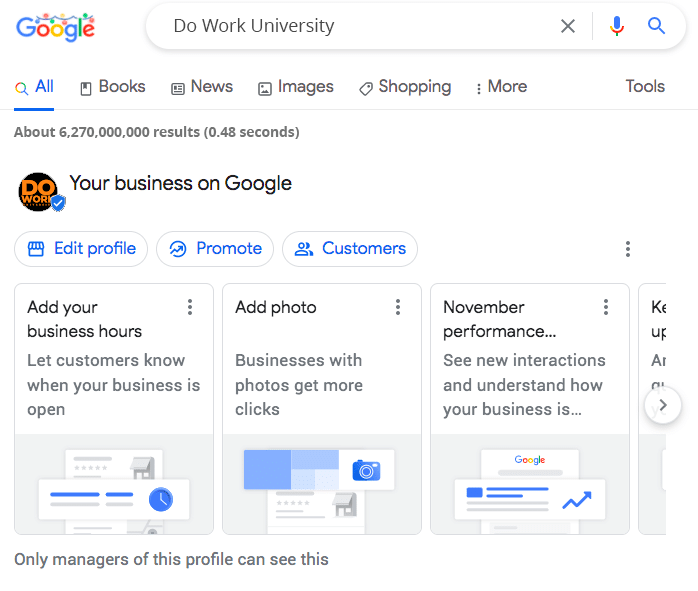Switch to the News tab
Screen dimensions: 698x591
tap(201, 87)
